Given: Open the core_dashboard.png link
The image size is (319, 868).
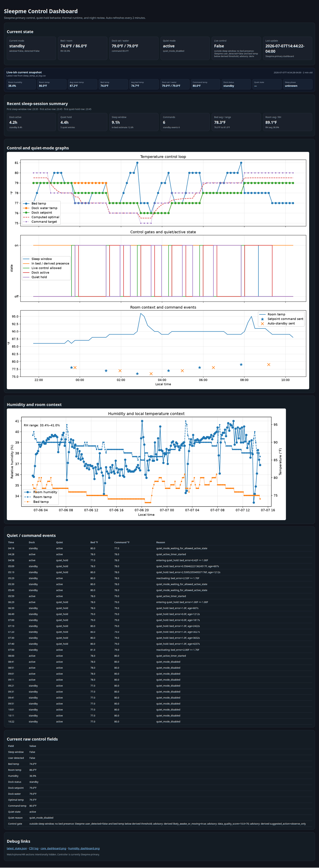Looking at the screenshot, I should click(x=53, y=848).
